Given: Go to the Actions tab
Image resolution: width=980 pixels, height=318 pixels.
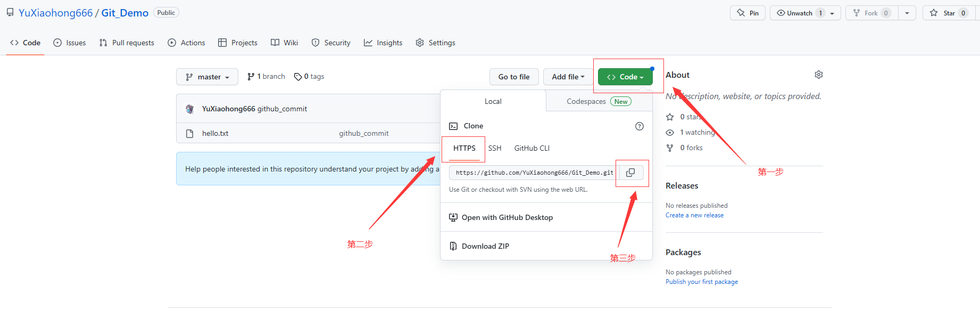Looking at the screenshot, I should (186, 43).
